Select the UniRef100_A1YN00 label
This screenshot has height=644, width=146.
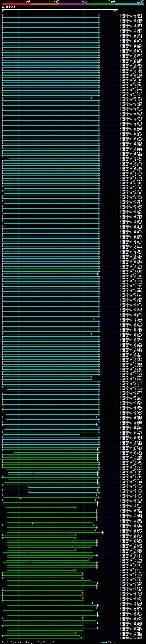coord(131,82)
